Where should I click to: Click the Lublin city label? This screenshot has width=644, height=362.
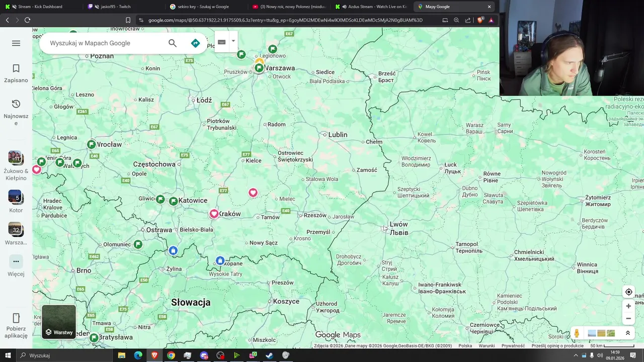pos(338,135)
